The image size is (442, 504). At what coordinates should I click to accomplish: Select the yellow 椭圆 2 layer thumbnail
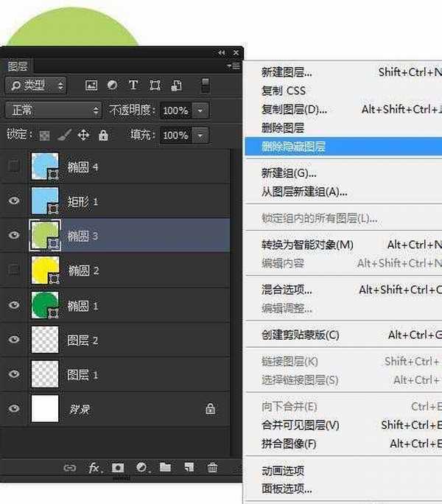[x=45, y=270]
